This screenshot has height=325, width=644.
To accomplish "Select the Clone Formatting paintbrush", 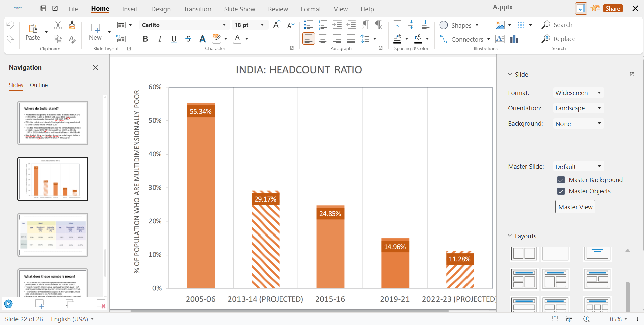I will pos(72,25).
